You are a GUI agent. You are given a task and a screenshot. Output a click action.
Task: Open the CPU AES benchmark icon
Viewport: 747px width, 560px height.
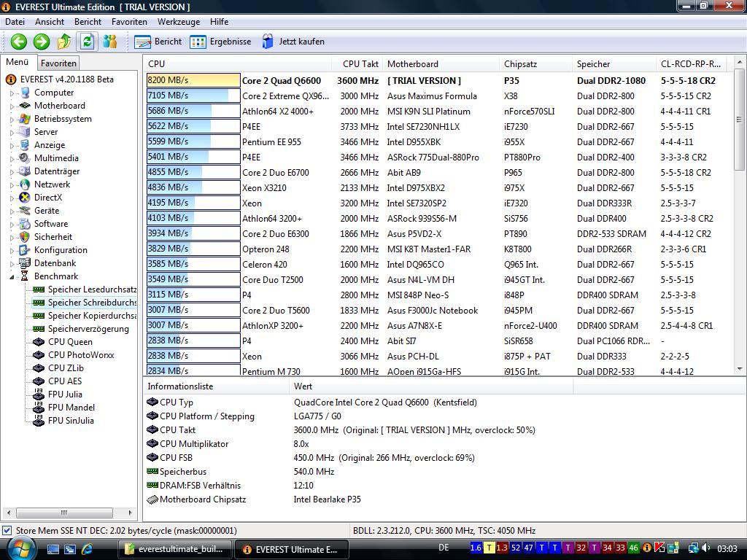(39, 381)
